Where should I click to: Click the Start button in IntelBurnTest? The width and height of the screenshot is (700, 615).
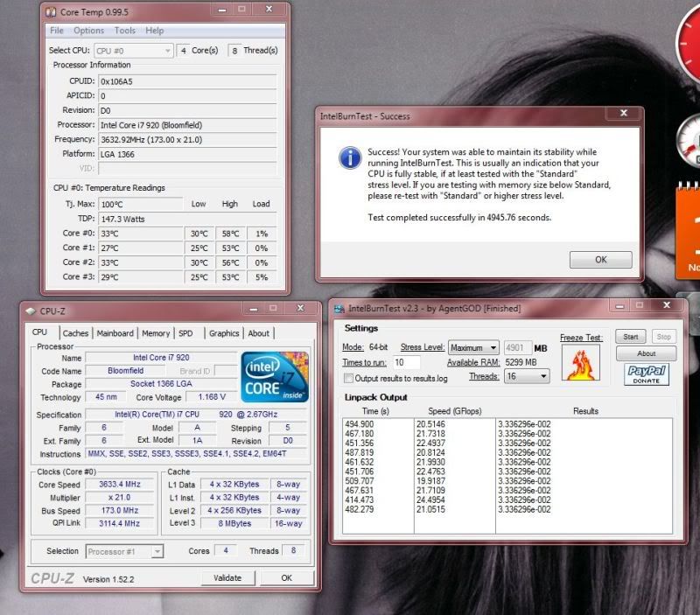click(x=630, y=337)
